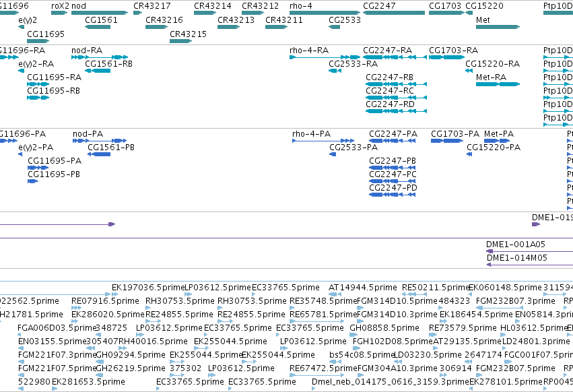Viewport: 573px width, 392px height.
Task: Open the CG2247-PC protein feature
Action: pyautogui.click(x=392, y=181)
